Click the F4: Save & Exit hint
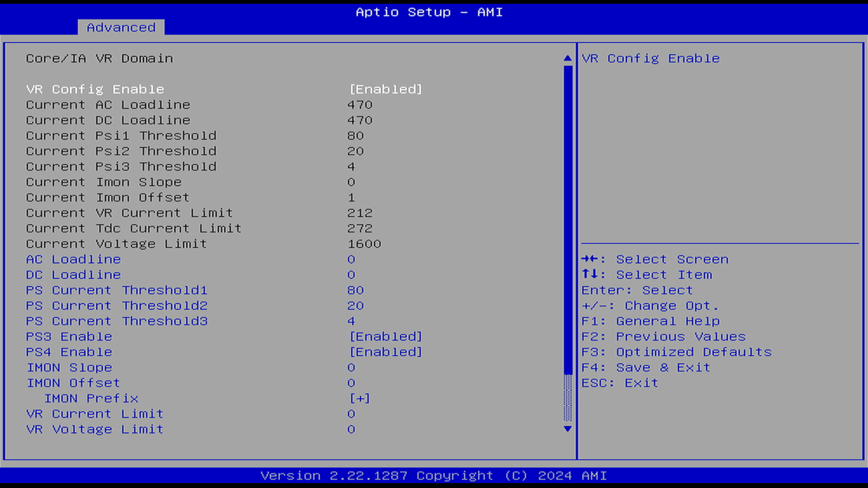The image size is (868, 488). (646, 367)
